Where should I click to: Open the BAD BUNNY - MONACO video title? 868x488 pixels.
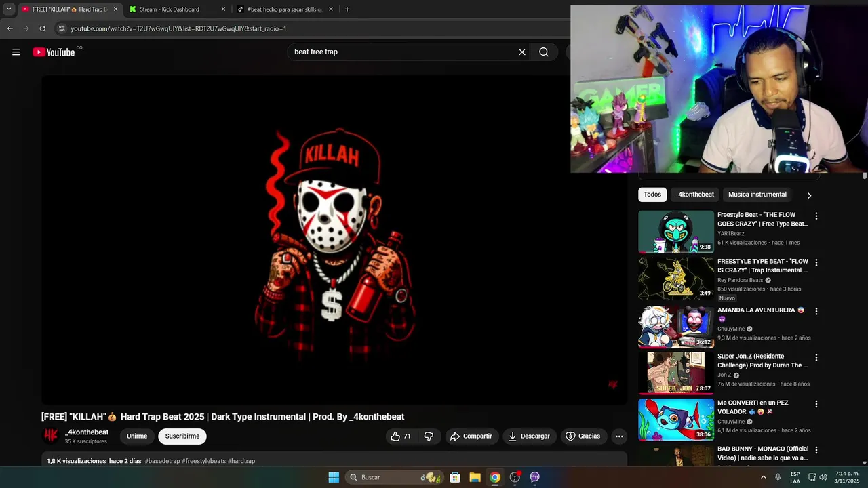[763, 453]
